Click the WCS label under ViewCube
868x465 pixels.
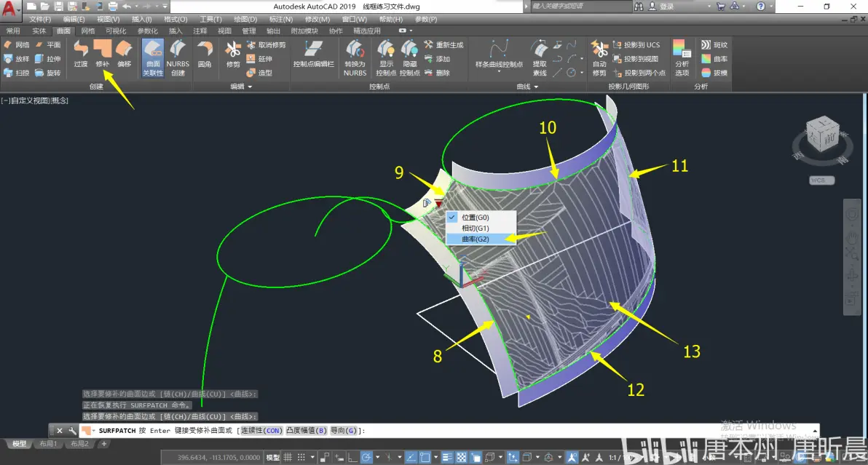(x=821, y=180)
